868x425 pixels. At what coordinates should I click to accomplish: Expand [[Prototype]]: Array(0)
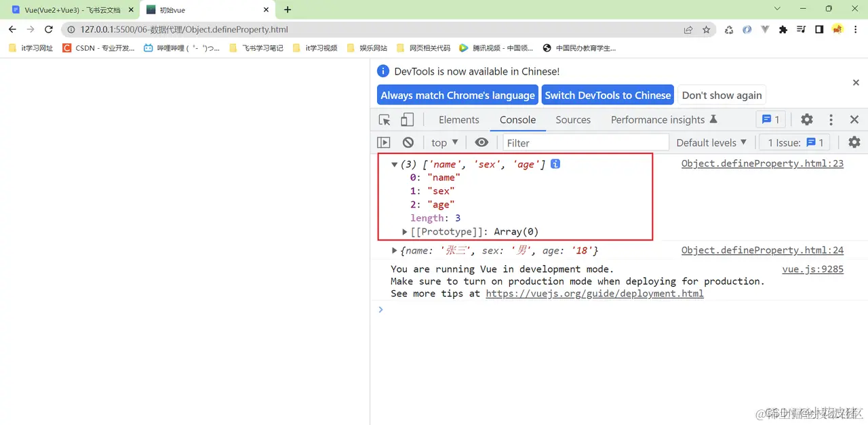click(406, 232)
